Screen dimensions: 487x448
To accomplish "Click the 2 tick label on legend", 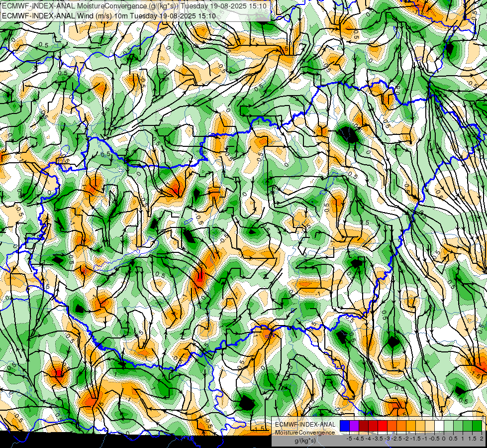I will [x=482, y=439].
